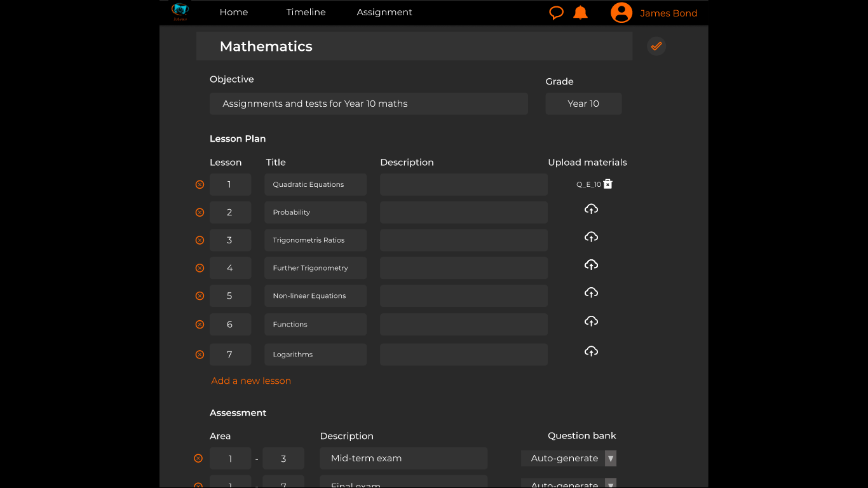Image resolution: width=868 pixels, height=488 pixels.
Task: Click the James Bond profile avatar
Action: click(x=621, y=13)
